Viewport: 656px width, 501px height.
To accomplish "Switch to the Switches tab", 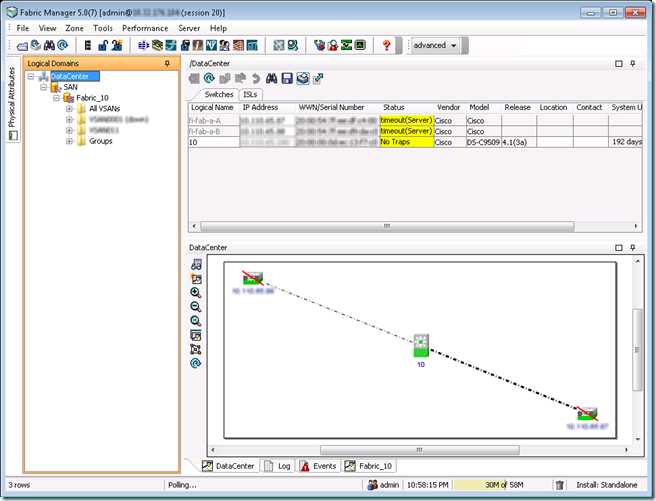I will (x=218, y=95).
